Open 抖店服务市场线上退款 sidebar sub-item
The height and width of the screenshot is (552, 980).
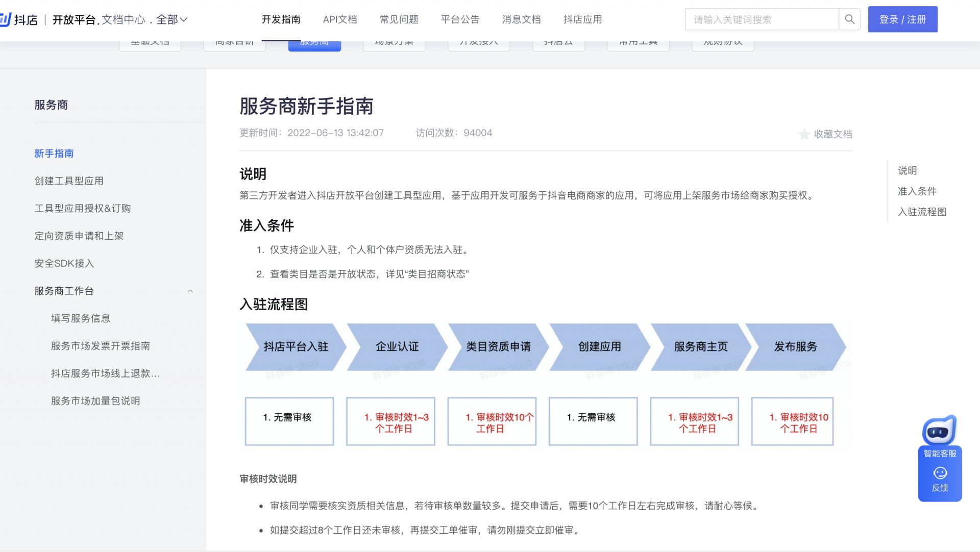tap(105, 373)
